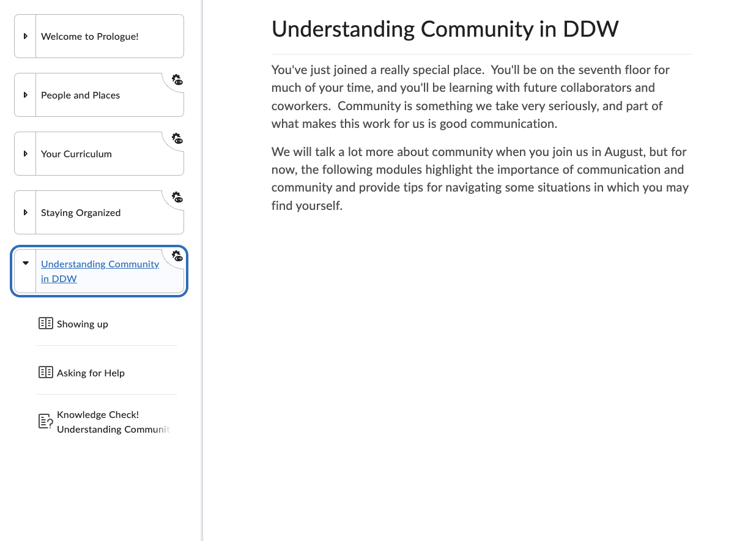Open the "Showing up" reading
Screen dimensions: 756x541
coord(82,324)
